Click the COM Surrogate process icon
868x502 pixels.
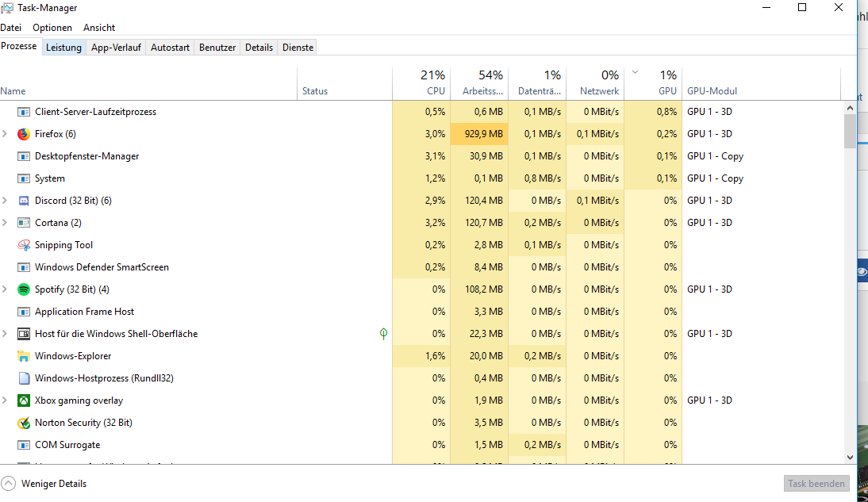23,445
